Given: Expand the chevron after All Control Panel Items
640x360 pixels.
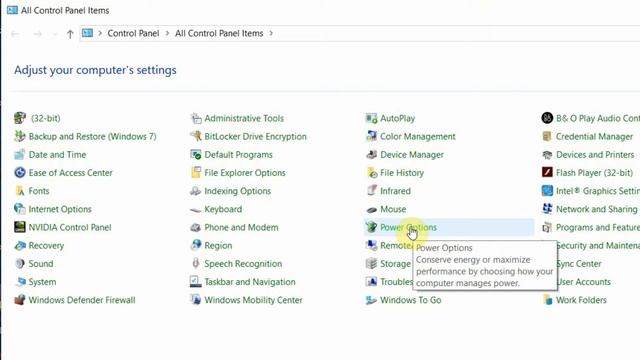Looking at the screenshot, I should (271, 33).
